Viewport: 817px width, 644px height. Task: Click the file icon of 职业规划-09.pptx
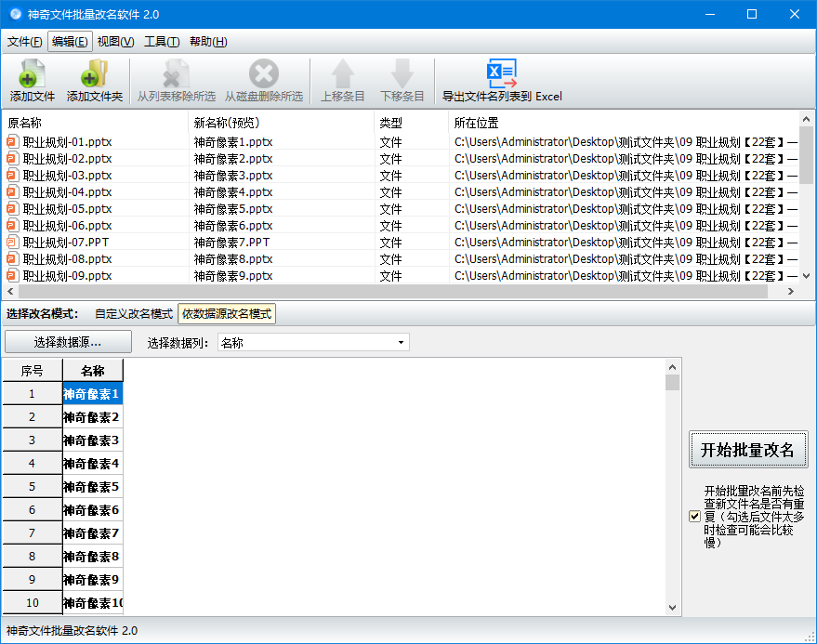tap(12, 275)
